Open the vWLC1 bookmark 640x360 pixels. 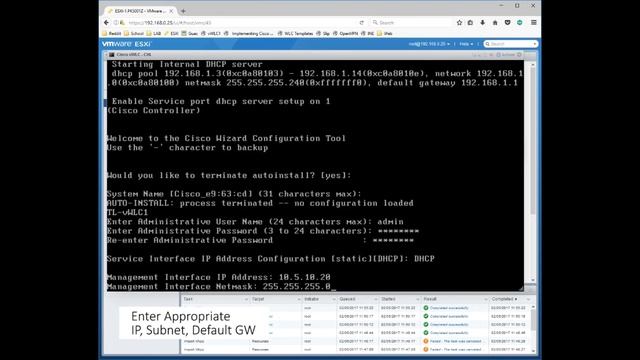[x=211, y=33]
